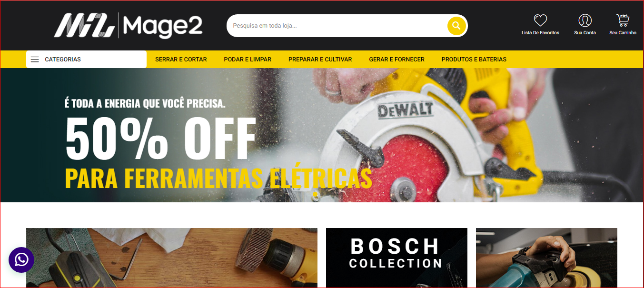Click the yellow search magnifier button
The image size is (644, 288).
coord(456,26)
